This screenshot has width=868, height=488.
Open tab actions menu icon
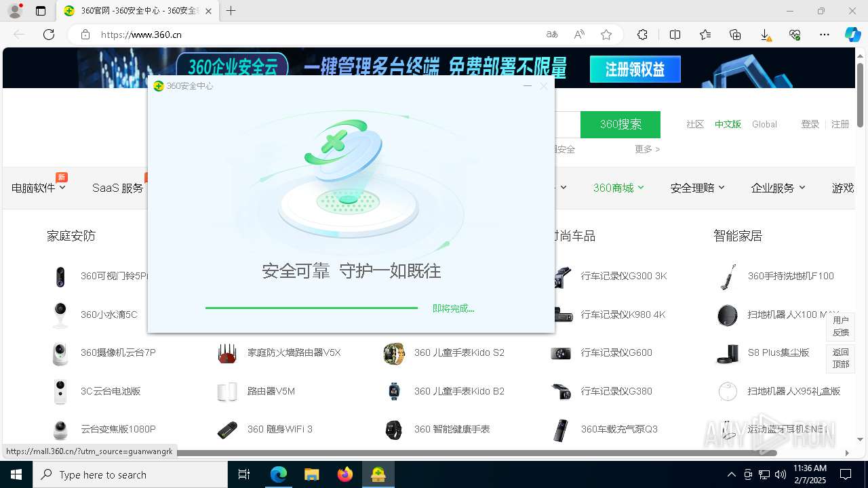(x=41, y=11)
